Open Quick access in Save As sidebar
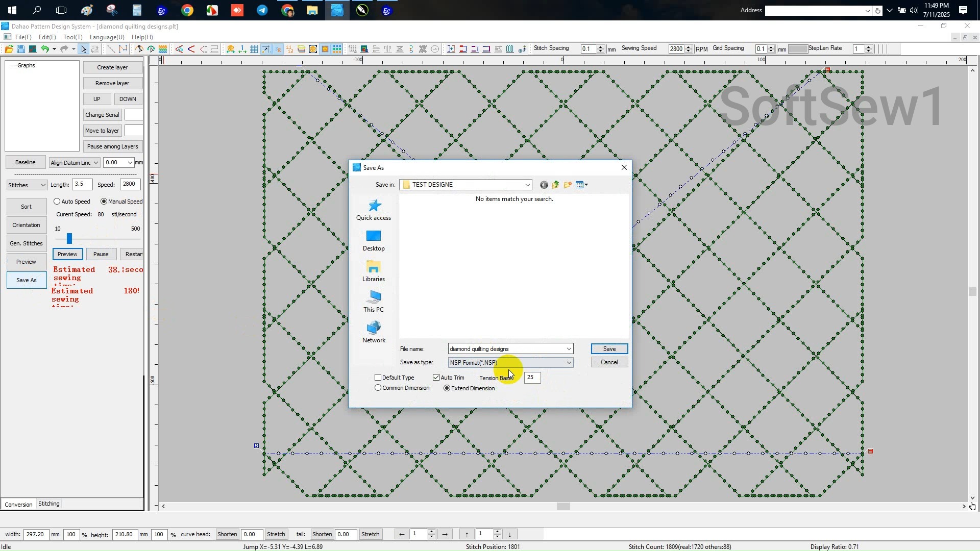The width and height of the screenshot is (980, 551). point(374,210)
